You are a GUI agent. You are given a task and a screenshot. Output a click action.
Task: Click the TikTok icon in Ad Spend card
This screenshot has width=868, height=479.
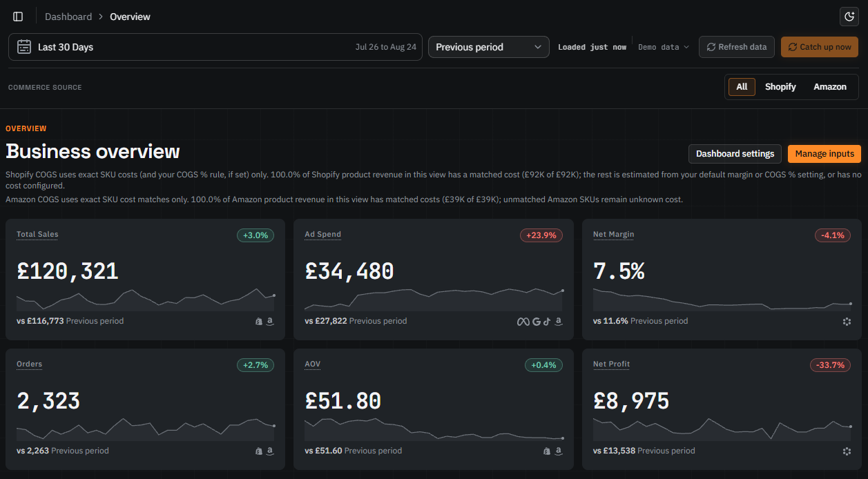click(x=547, y=321)
